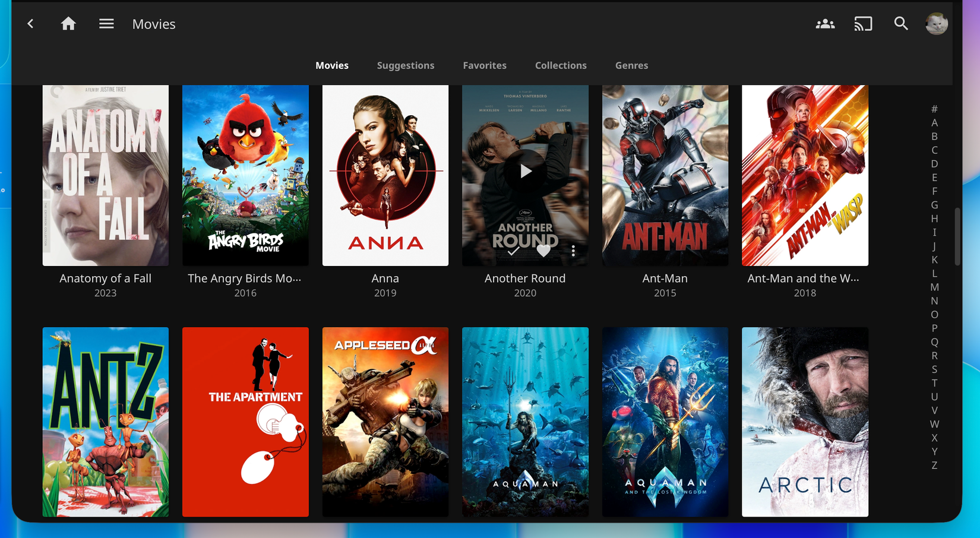This screenshot has width=980, height=538.
Task: Switch to the Collections tab
Action: point(561,65)
